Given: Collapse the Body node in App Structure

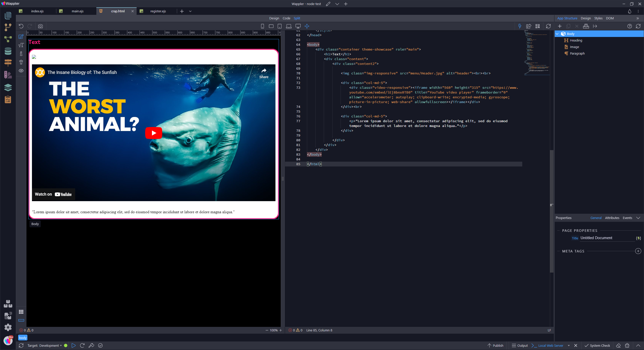Looking at the screenshot, I should (557, 34).
